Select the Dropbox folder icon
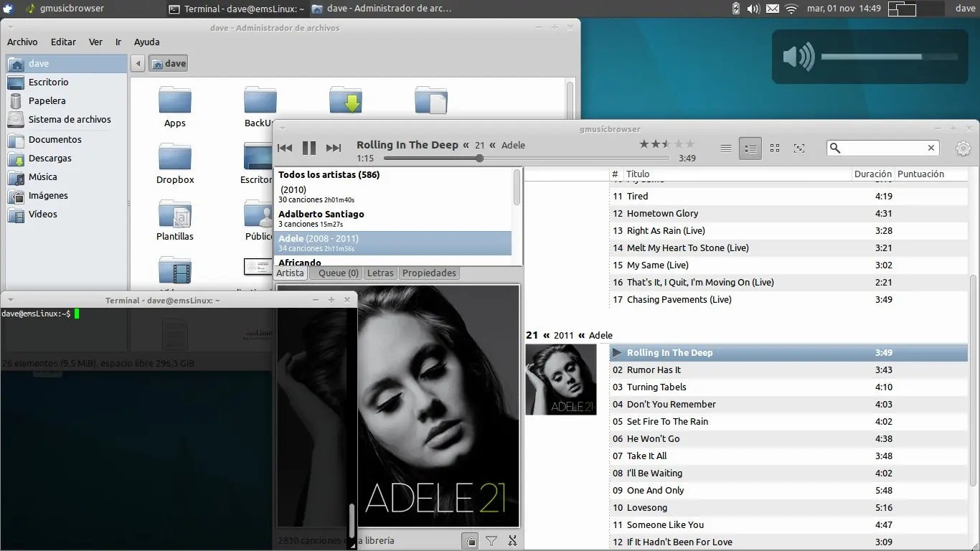 (175, 156)
